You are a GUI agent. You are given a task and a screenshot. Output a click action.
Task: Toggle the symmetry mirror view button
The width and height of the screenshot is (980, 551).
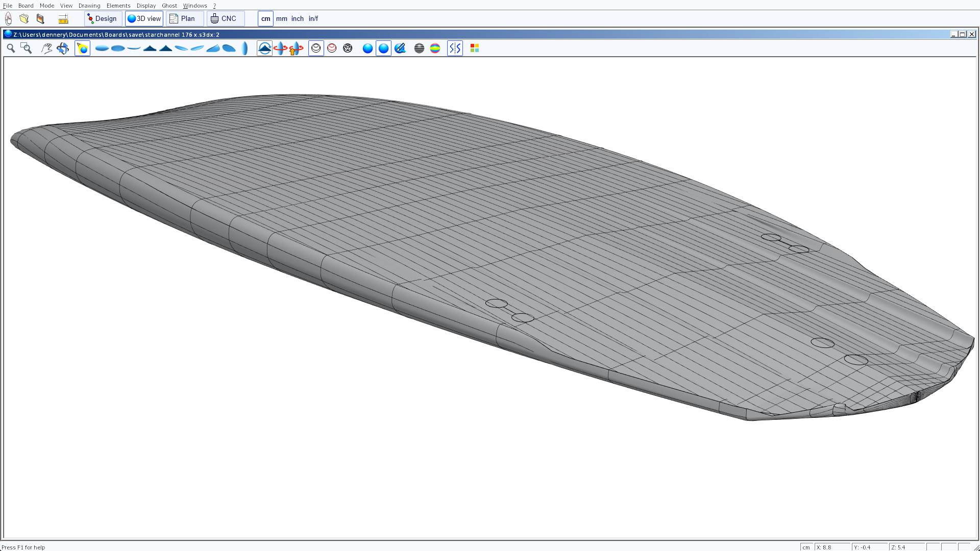tap(455, 48)
